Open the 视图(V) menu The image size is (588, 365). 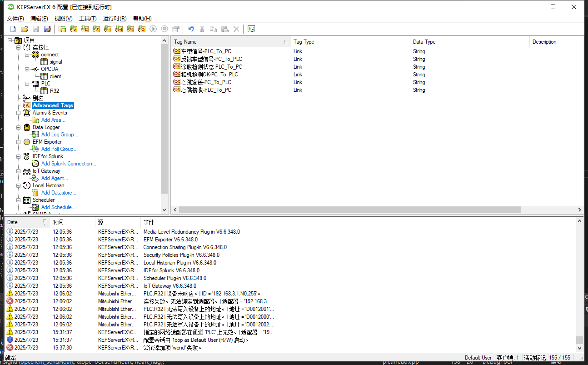coord(63,18)
